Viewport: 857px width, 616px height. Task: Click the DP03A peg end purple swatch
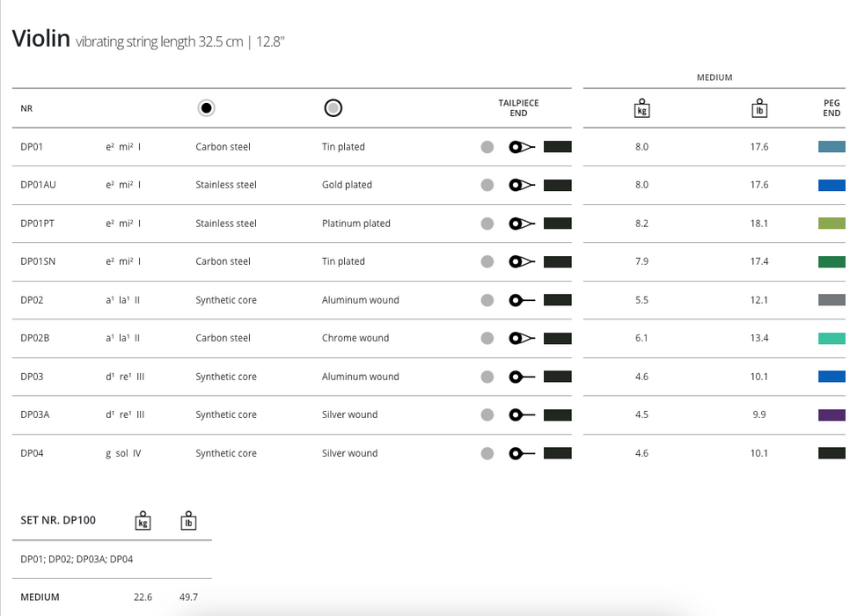tap(831, 414)
